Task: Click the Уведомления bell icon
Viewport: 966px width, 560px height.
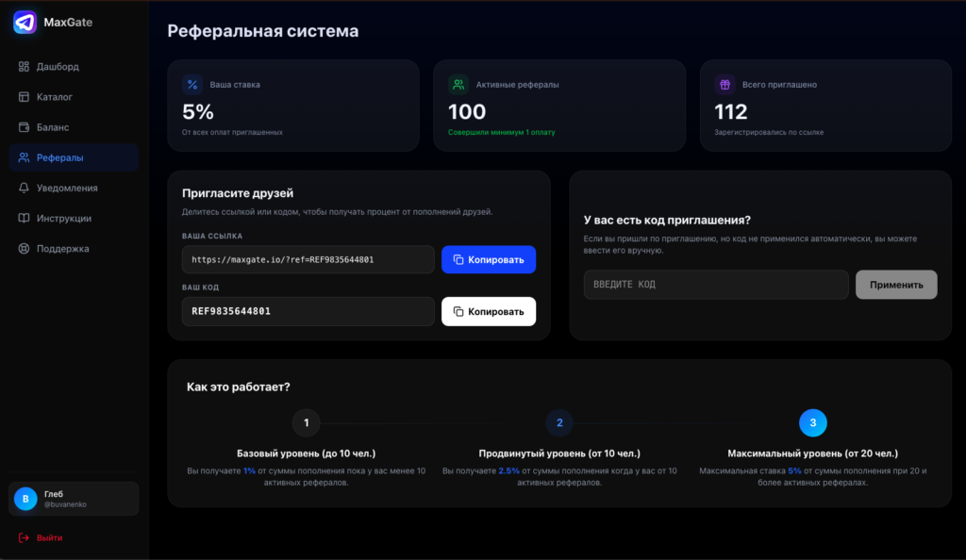Action: click(24, 188)
